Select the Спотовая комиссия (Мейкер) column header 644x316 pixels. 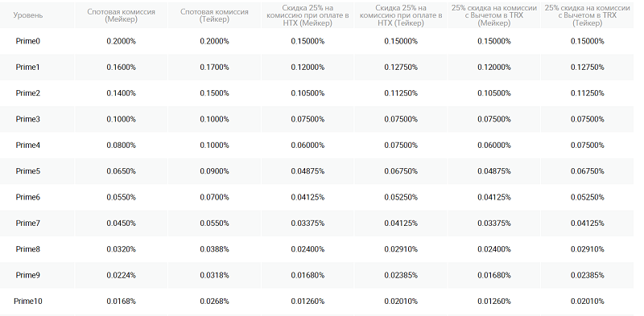pos(122,15)
